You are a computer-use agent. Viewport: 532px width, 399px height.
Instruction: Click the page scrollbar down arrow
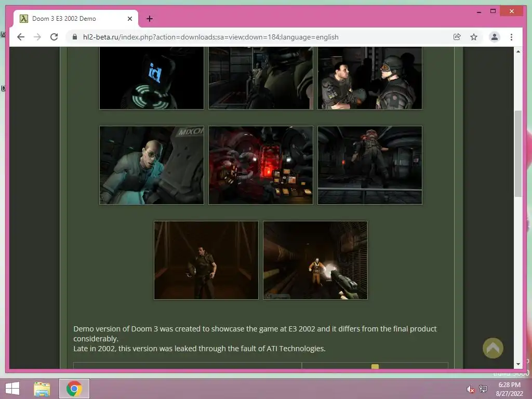pos(518,364)
